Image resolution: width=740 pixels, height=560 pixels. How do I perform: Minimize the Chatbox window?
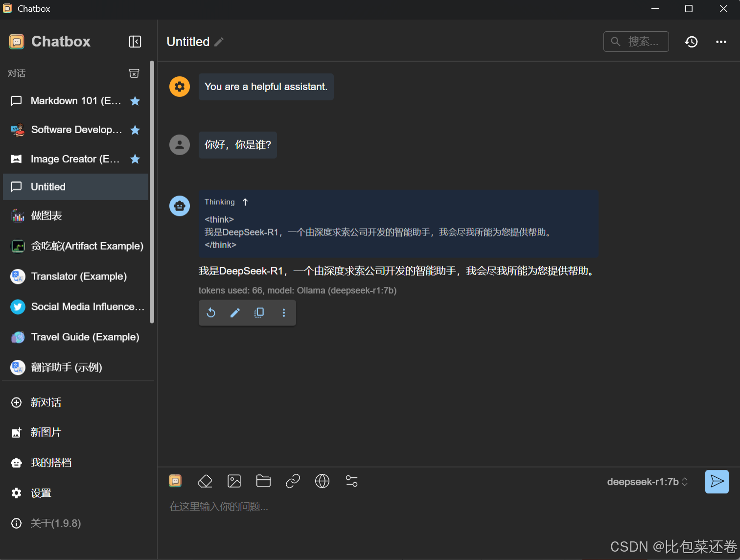[x=655, y=9]
